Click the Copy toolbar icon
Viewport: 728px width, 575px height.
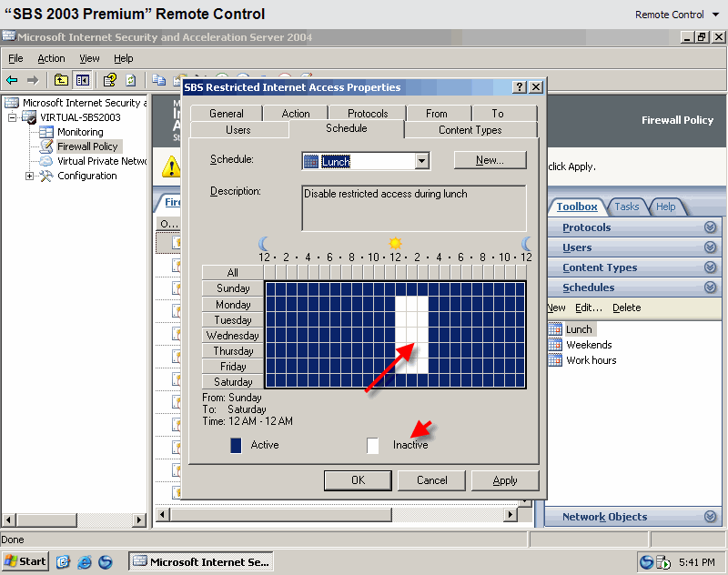pos(158,80)
